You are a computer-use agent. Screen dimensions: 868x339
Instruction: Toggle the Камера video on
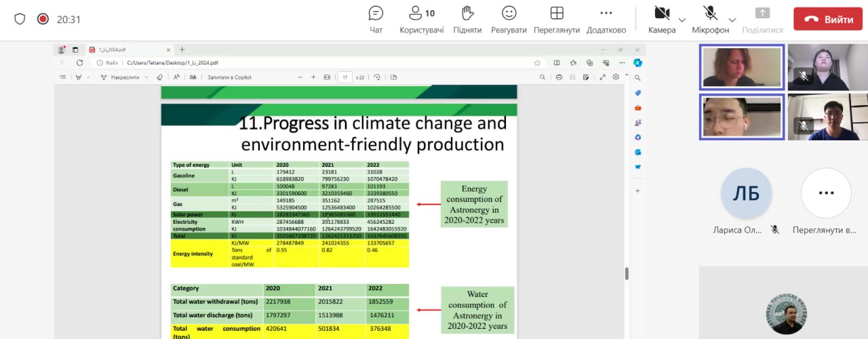pyautogui.click(x=662, y=20)
